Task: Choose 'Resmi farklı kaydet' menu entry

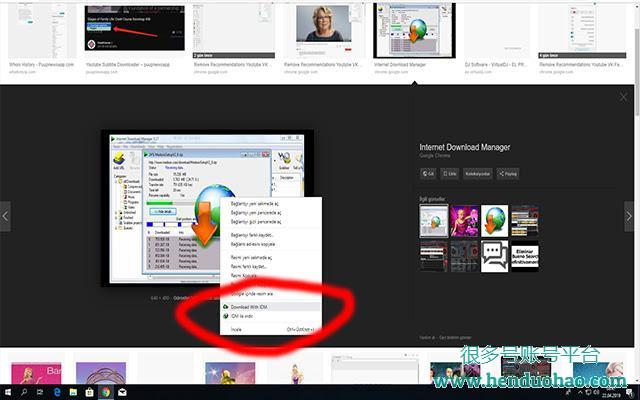Action: tap(271, 267)
